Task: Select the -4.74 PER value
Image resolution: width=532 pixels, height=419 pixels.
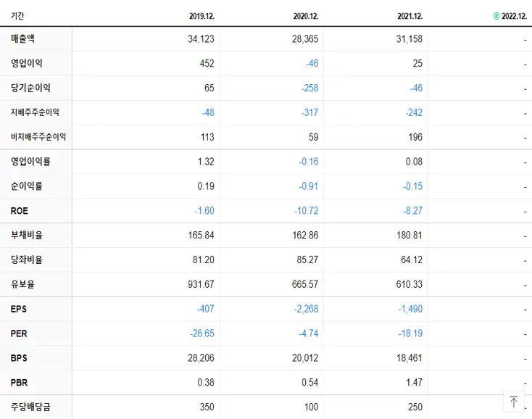Action: pyautogui.click(x=309, y=333)
